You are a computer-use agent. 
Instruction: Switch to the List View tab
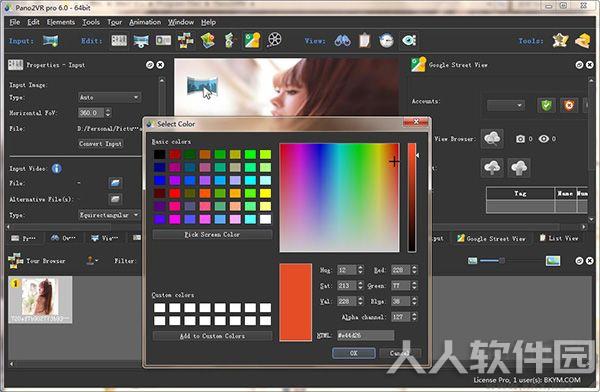[x=559, y=238]
